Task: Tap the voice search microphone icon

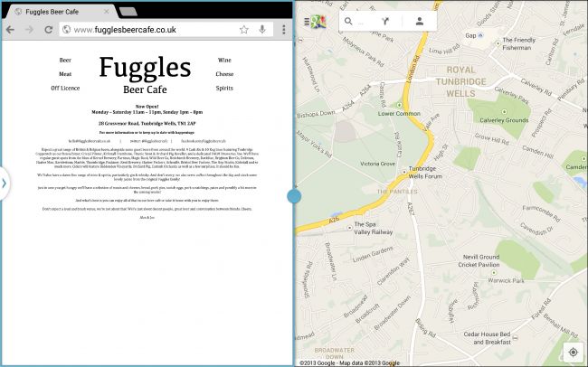Action: [262, 30]
